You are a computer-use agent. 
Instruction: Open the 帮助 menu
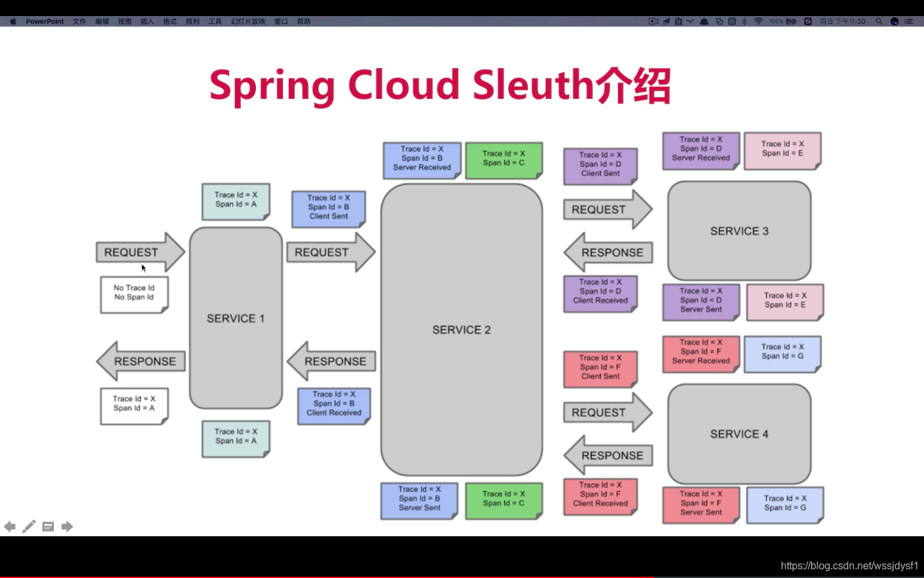click(304, 21)
